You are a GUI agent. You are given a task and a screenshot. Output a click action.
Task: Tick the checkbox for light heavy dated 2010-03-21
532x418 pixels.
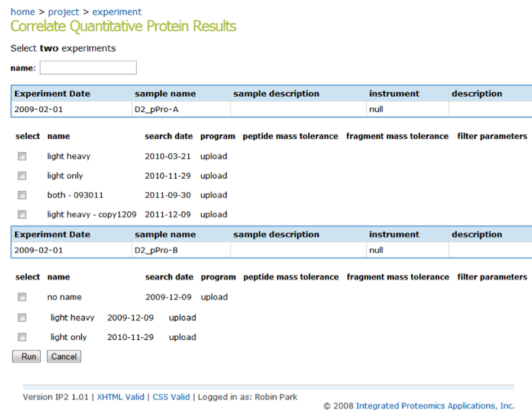click(22, 156)
